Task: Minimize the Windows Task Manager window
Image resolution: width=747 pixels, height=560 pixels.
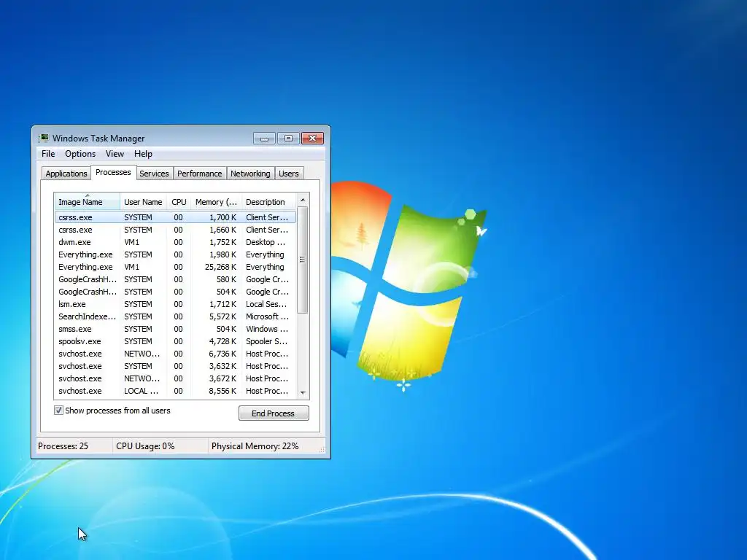Action: point(264,139)
